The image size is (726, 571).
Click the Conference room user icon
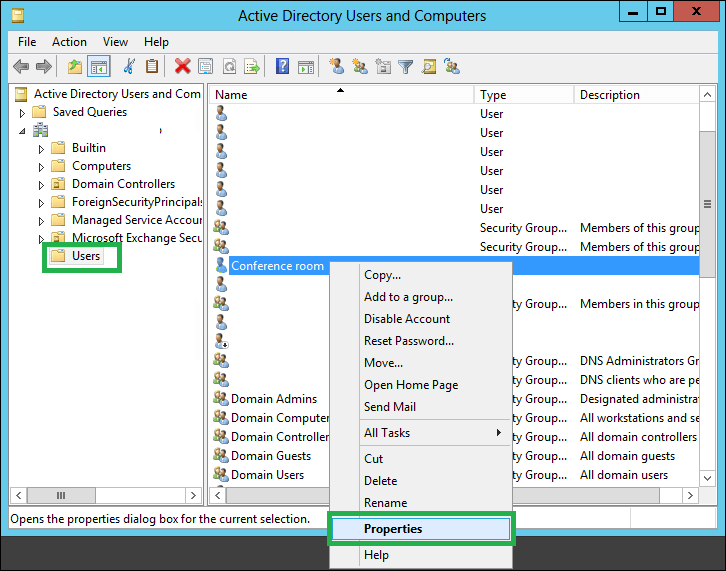tap(221, 265)
